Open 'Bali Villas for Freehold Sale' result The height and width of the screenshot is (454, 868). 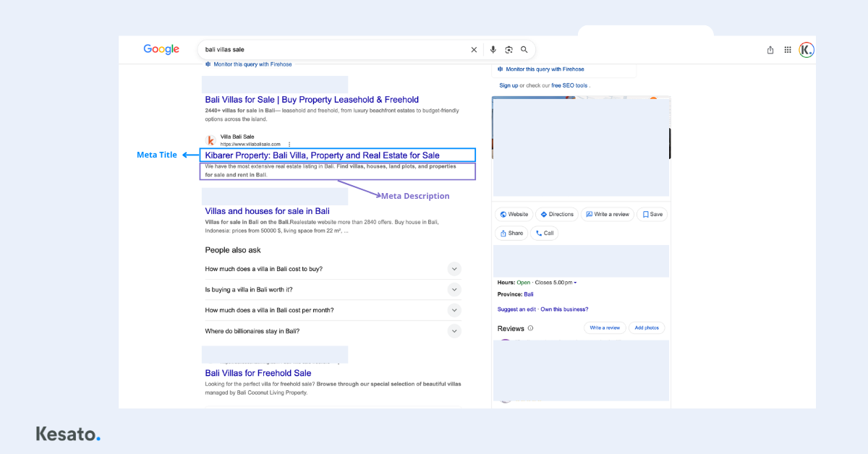click(x=258, y=373)
